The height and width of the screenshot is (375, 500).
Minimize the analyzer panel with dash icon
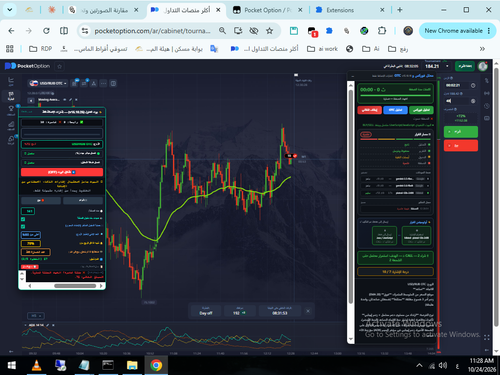[353, 76]
